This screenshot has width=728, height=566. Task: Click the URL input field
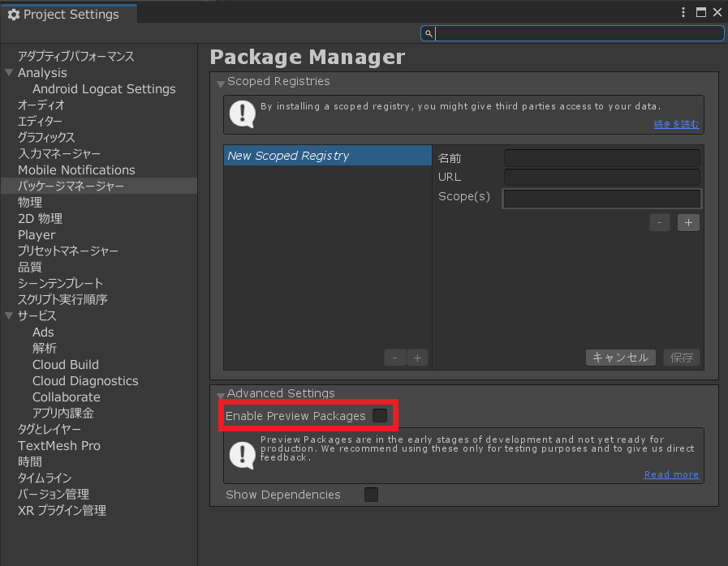pos(602,177)
